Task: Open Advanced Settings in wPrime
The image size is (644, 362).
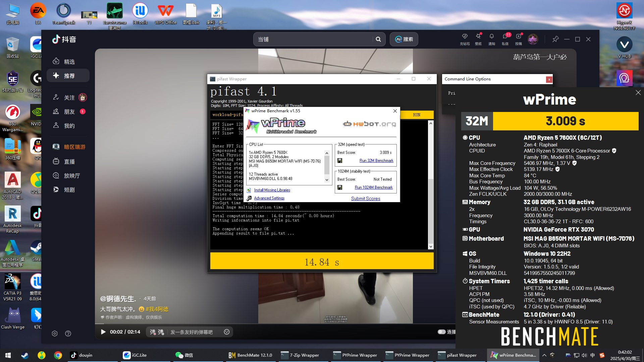Action: pos(269,198)
